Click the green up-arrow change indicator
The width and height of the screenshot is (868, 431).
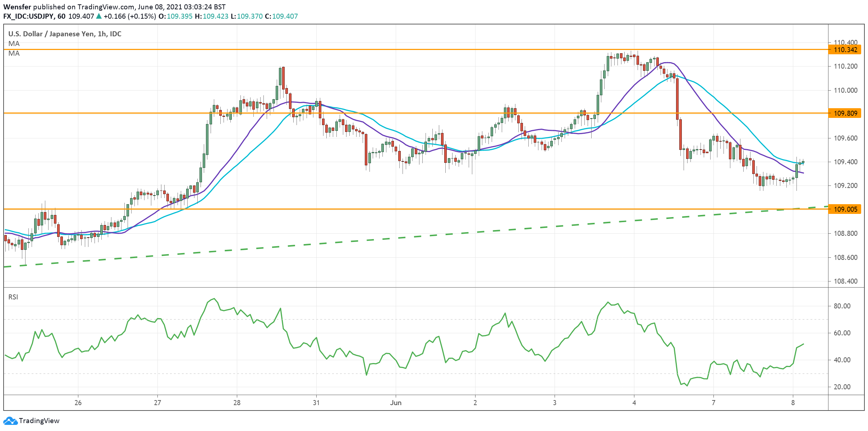(99, 16)
